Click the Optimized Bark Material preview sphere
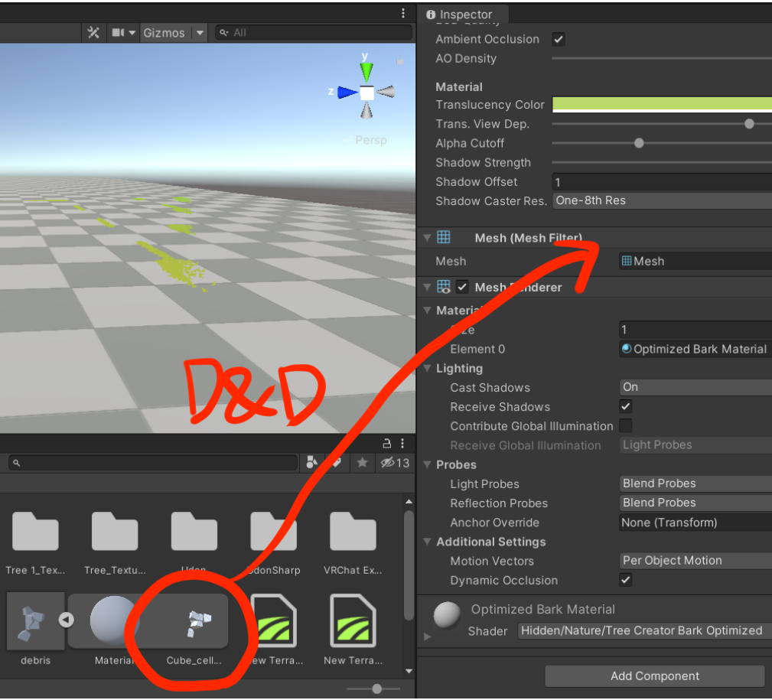This screenshot has width=772, height=700. 447,615
